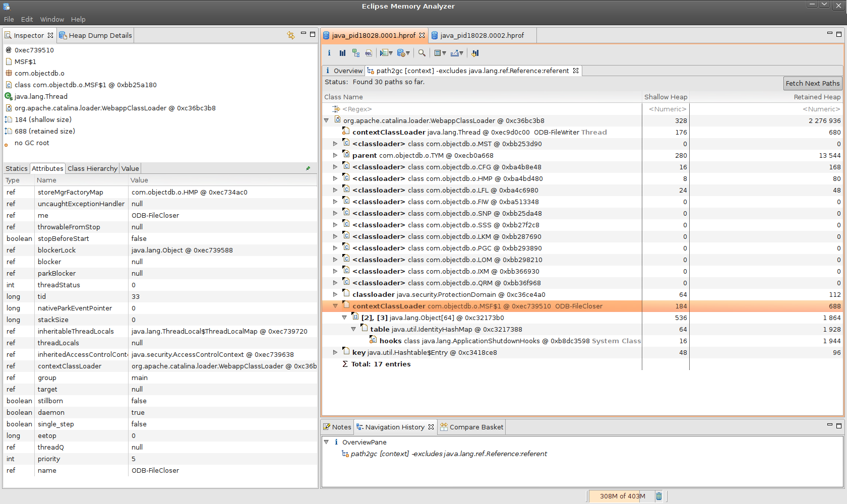This screenshot has width=847, height=504.
Task: Select the Class Hierarchy tab
Action: [92, 168]
